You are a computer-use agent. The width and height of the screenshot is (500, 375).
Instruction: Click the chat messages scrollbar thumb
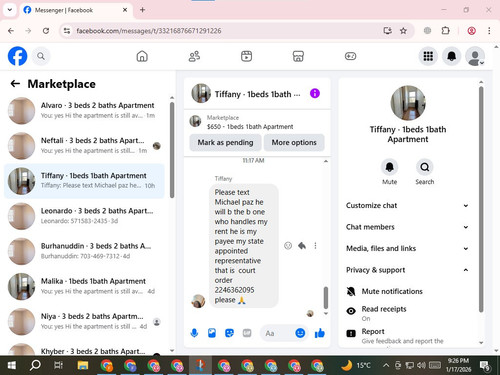(x=326, y=298)
